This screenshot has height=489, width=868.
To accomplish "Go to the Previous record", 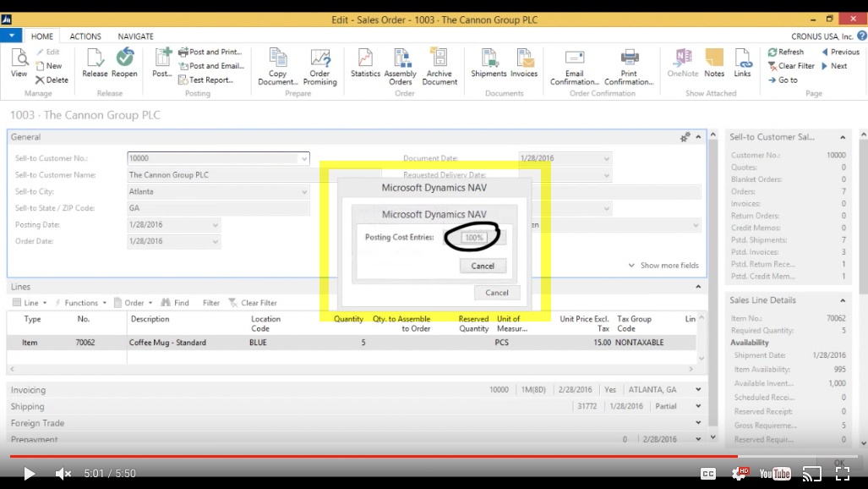I will [840, 52].
